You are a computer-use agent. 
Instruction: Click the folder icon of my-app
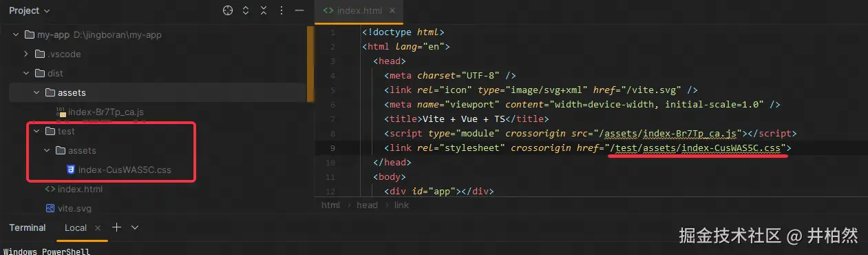pyautogui.click(x=29, y=35)
